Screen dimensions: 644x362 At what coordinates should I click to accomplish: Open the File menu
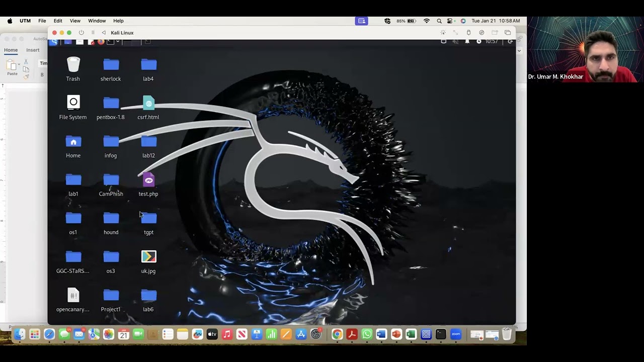pos(42,21)
